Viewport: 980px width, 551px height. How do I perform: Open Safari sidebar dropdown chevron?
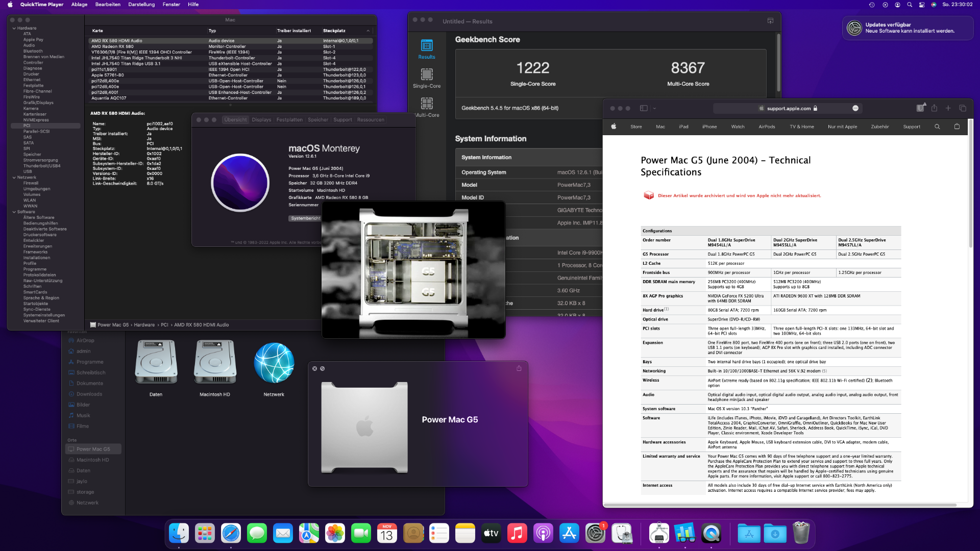pyautogui.click(x=654, y=108)
